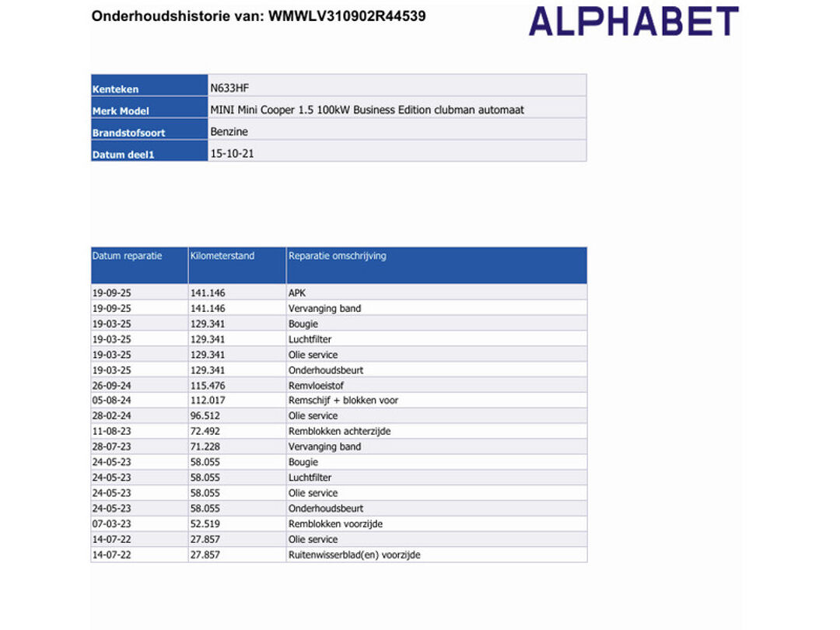This screenshot has height=630, width=840.
Task: Select the APK repair entry
Action: click(297, 293)
